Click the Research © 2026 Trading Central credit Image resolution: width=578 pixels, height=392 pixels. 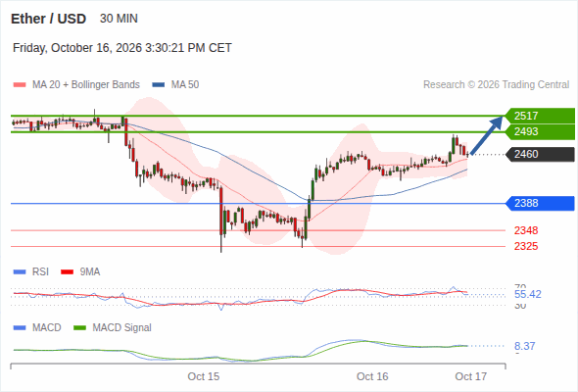[496, 85]
